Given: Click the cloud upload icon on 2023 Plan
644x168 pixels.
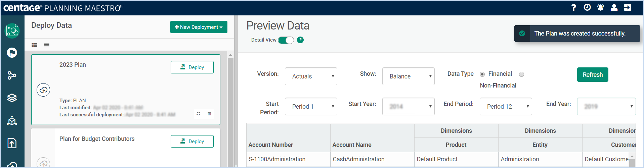Looking at the screenshot, I should click(x=43, y=90).
